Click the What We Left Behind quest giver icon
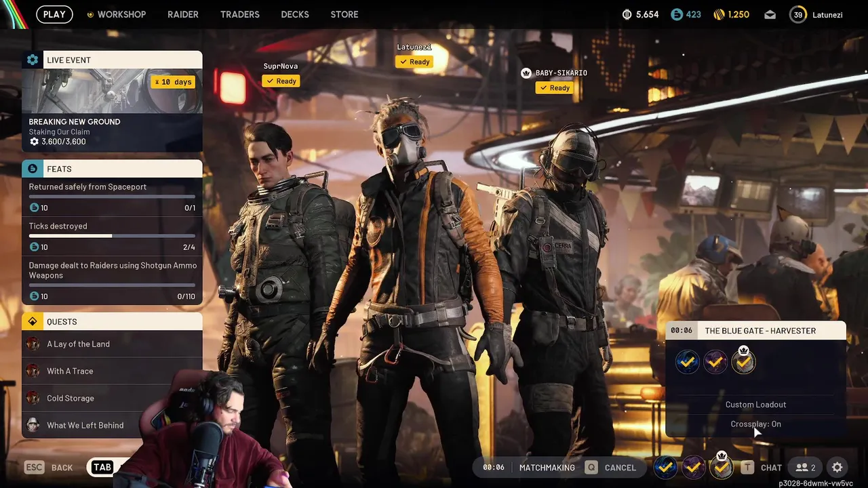The height and width of the screenshot is (488, 868). (x=33, y=425)
